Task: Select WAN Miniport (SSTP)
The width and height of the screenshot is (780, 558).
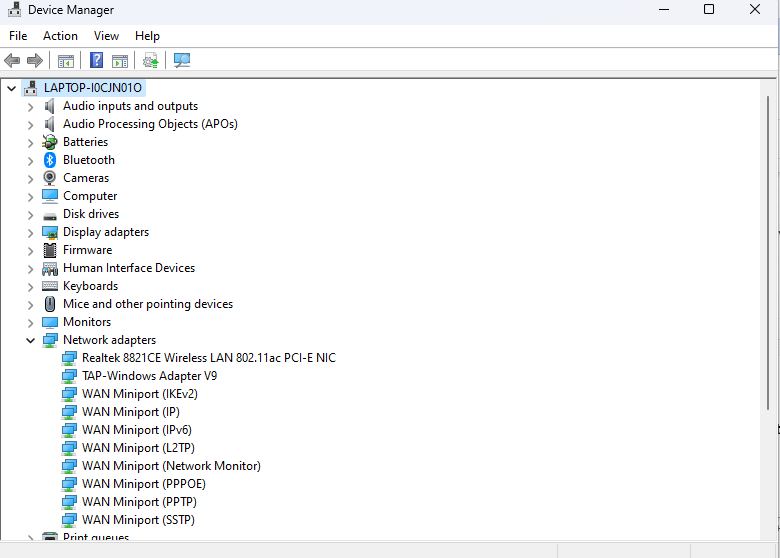Action: (138, 520)
